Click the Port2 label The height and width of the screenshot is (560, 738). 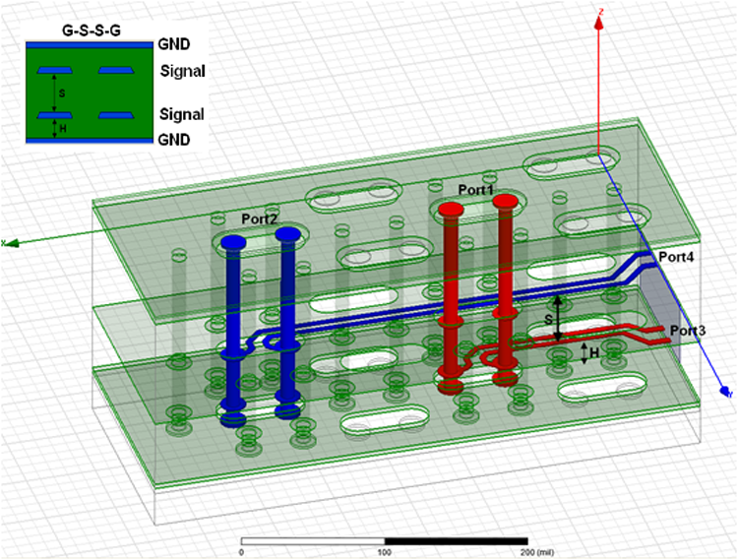click(x=260, y=218)
